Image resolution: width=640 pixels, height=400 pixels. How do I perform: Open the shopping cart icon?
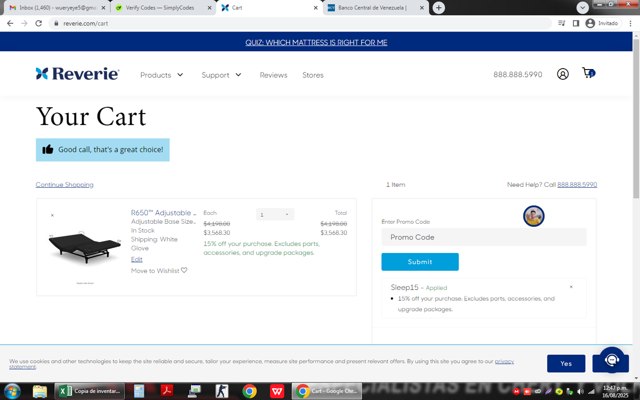click(588, 73)
